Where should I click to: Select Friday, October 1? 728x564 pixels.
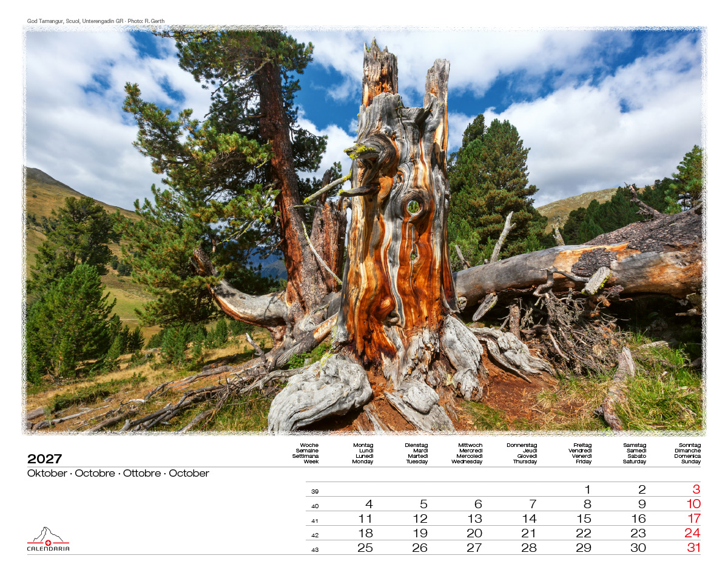tap(587, 489)
